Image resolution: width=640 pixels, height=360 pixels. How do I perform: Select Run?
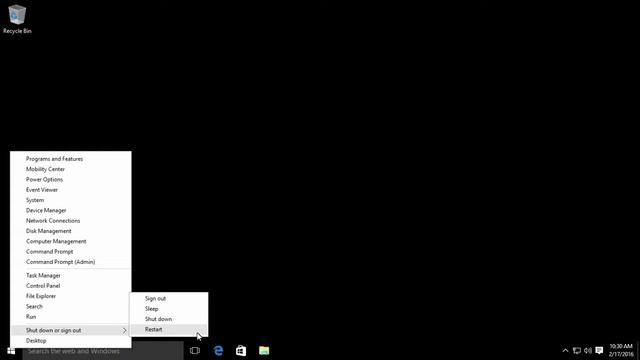[71, 317]
